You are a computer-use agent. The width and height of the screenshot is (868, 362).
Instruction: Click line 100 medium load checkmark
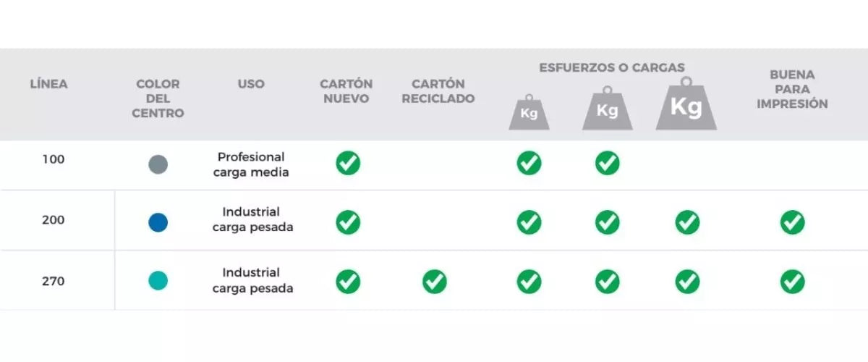coord(607,163)
